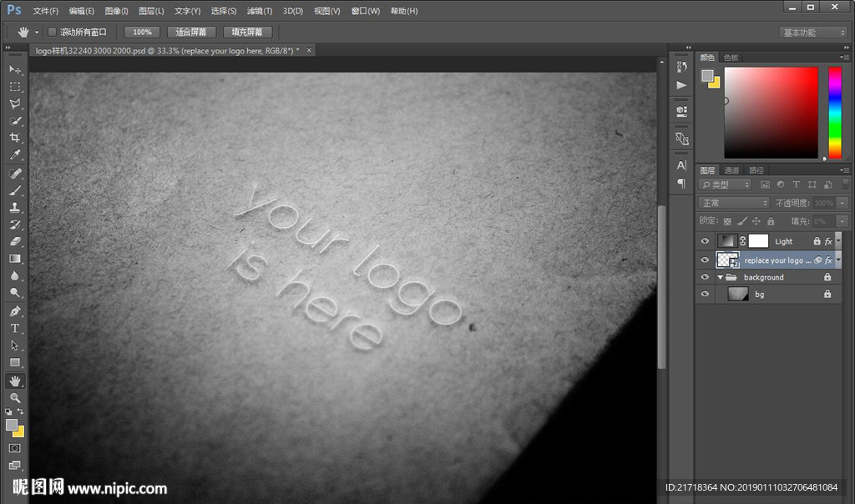
Task: Switch to the Channels tab
Action: (x=731, y=170)
